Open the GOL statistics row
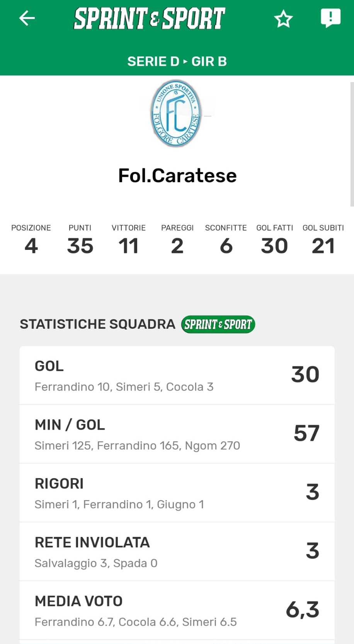The height and width of the screenshot is (644, 354). click(x=177, y=375)
